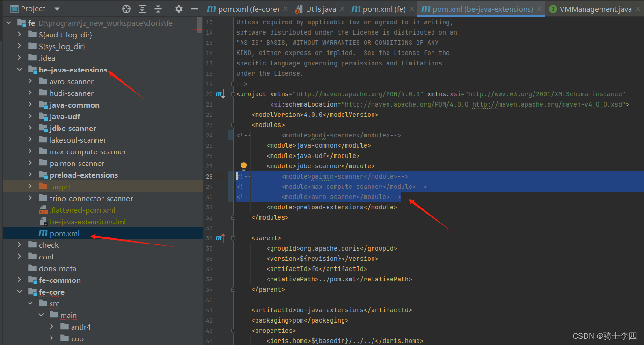Select the conf folder
This screenshot has height=345, width=644.
point(46,257)
